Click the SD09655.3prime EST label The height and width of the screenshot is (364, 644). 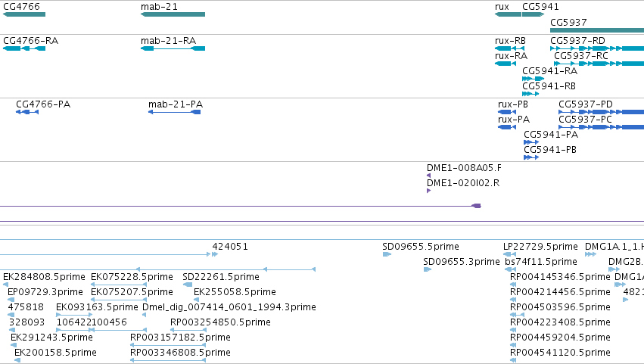(462, 262)
